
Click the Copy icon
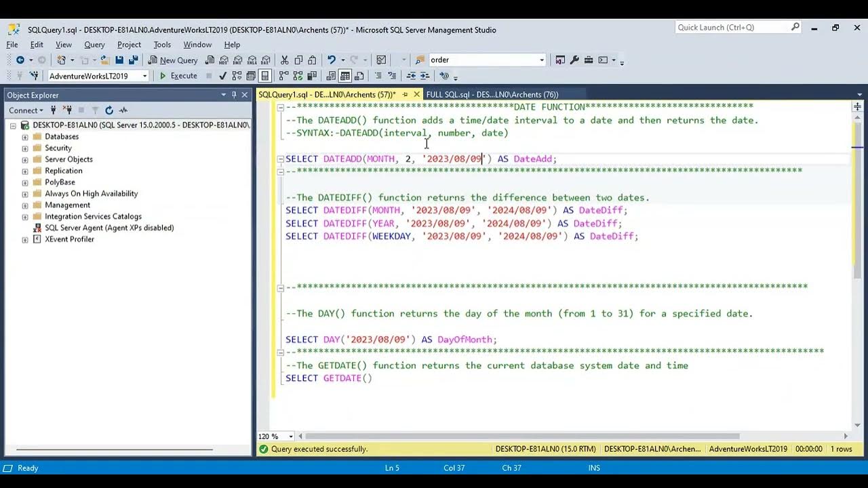tap(298, 60)
